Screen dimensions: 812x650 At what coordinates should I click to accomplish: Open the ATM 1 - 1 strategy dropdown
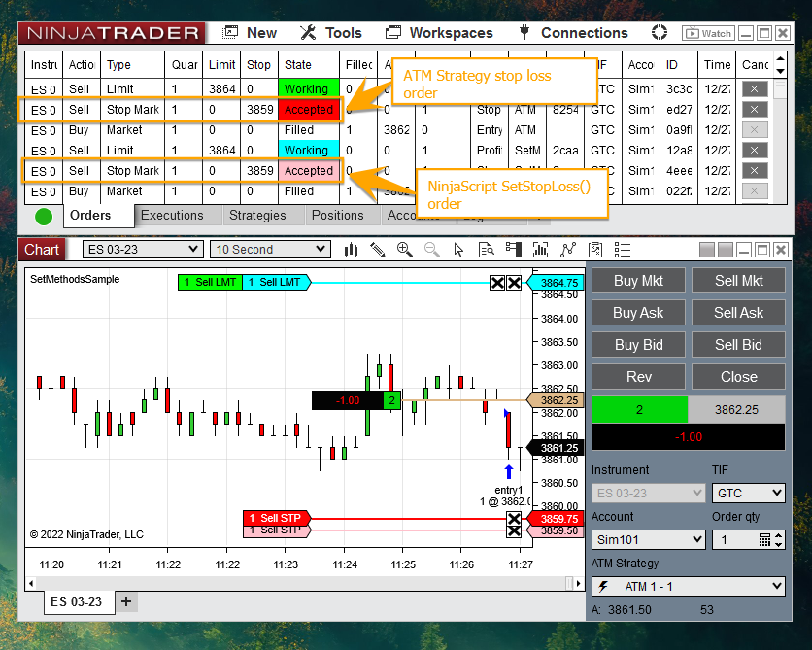[689, 586]
